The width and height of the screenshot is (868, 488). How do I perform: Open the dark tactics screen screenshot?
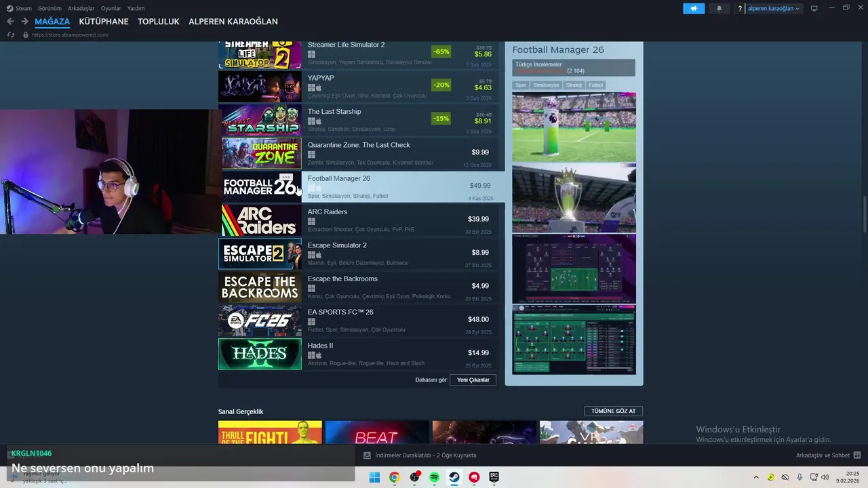pyautogui.click(x=574, y=268)
